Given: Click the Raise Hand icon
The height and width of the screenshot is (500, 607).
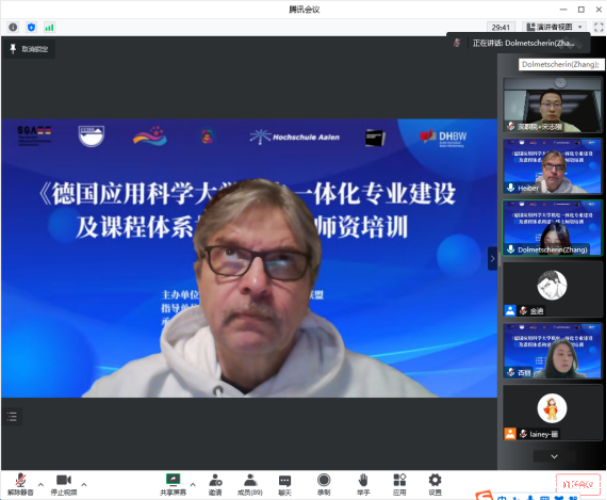Looking at the screenshot, I should [x=364, y=481].
